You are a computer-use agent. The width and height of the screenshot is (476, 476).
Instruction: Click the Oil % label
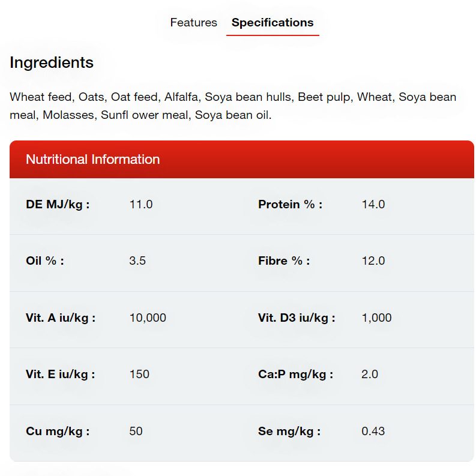[45, 261]
